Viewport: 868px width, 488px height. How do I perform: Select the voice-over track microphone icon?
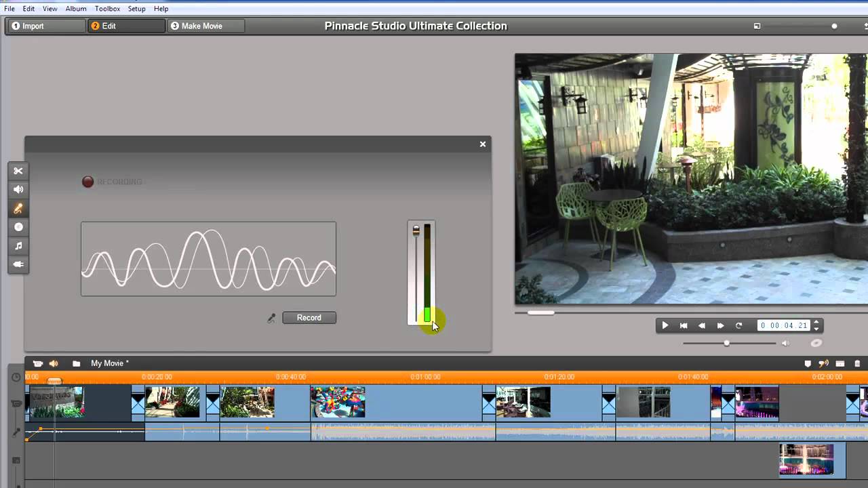16,432
